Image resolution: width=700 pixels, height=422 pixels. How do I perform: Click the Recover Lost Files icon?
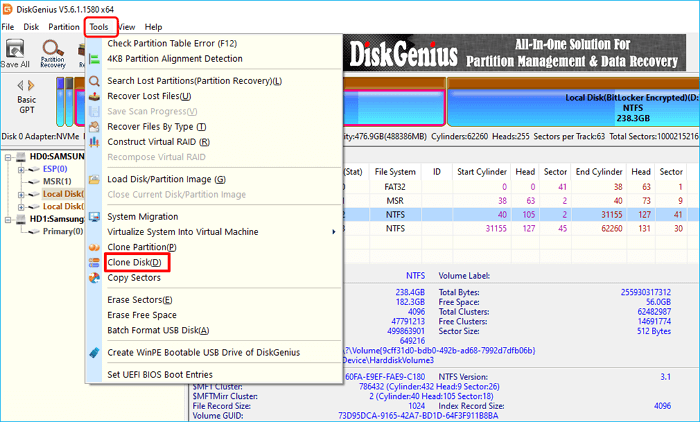(94, 96)
